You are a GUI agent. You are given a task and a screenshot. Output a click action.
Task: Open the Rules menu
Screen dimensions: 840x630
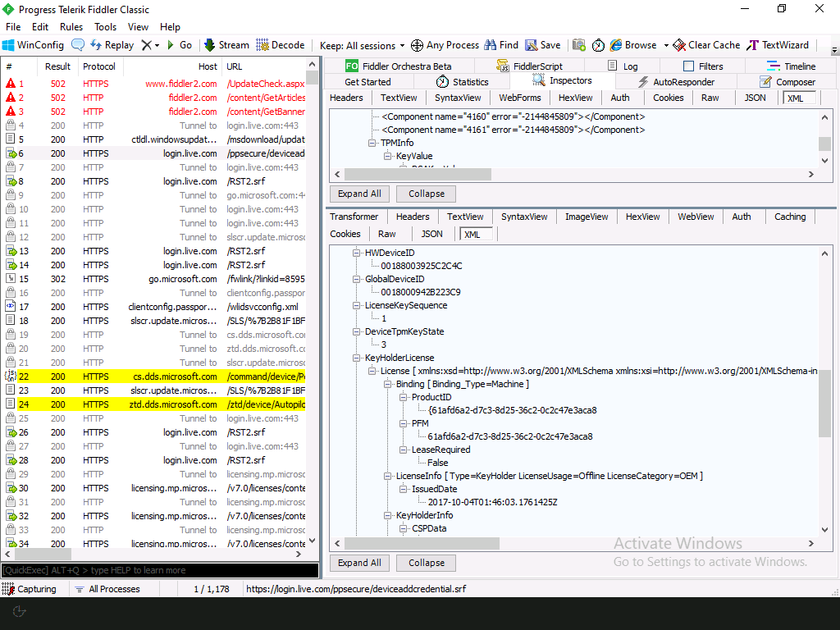[x=71, y=27]
